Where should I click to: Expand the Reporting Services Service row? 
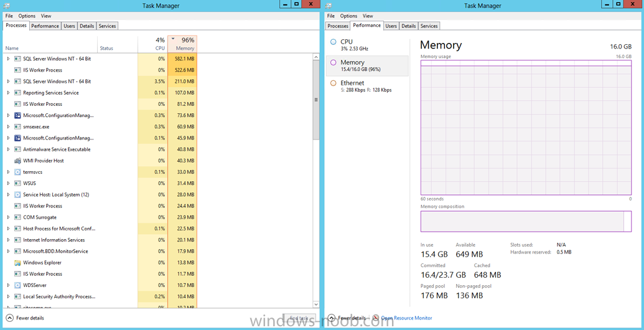click(8, 93)
